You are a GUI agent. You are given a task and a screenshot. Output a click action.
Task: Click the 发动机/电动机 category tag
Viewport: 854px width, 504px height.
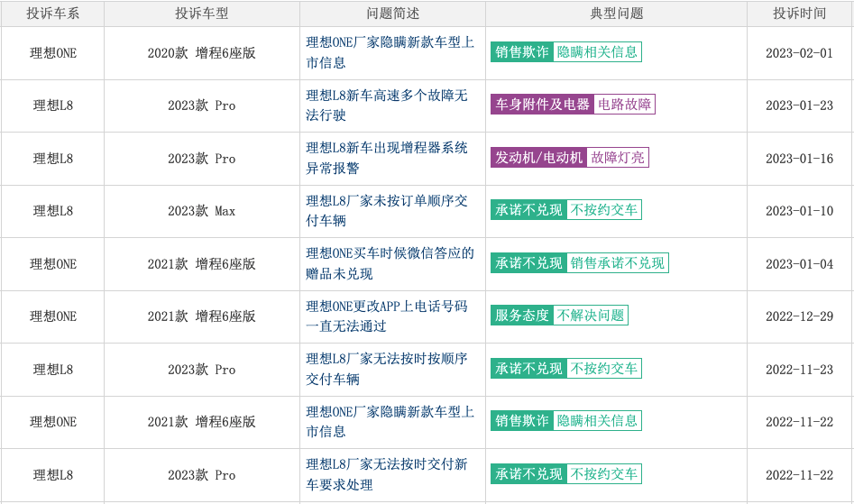click(538, 157)
